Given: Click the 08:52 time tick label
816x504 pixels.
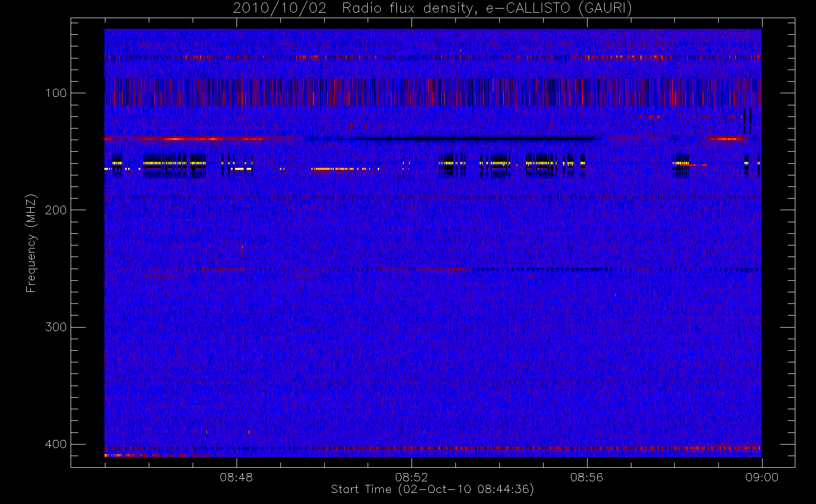Looking at the screenshot, I should click(x=412, y=477).
